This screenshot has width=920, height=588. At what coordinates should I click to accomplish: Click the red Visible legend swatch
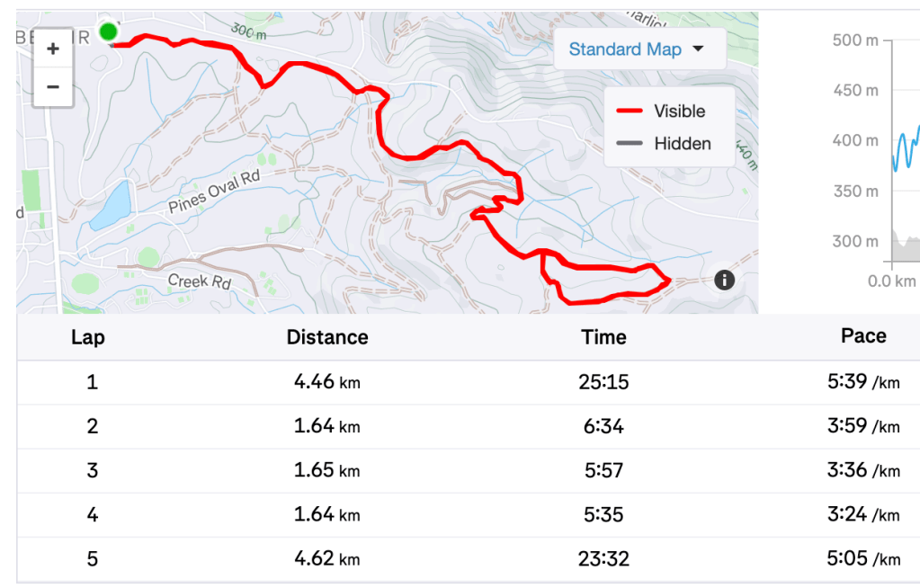[628, 111]
